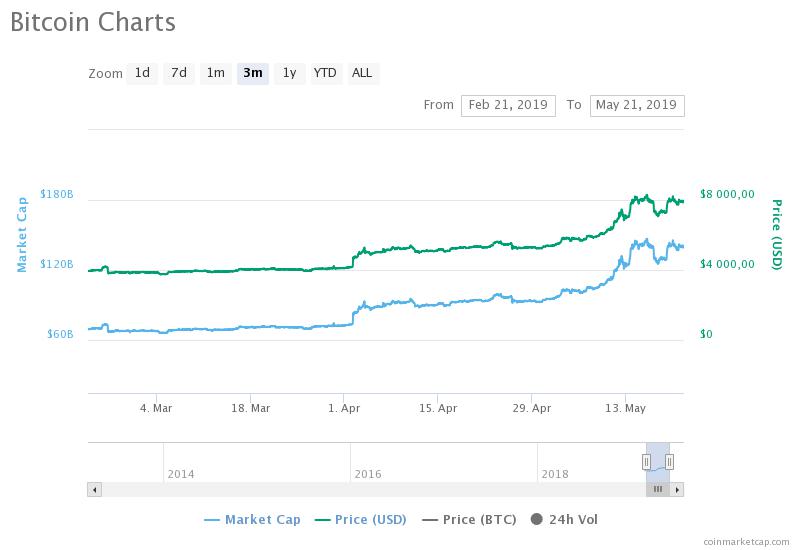Click the $0 price axis label
This screenshot has height=550, width=800.
pyautogui.click(x=706, y=334)
